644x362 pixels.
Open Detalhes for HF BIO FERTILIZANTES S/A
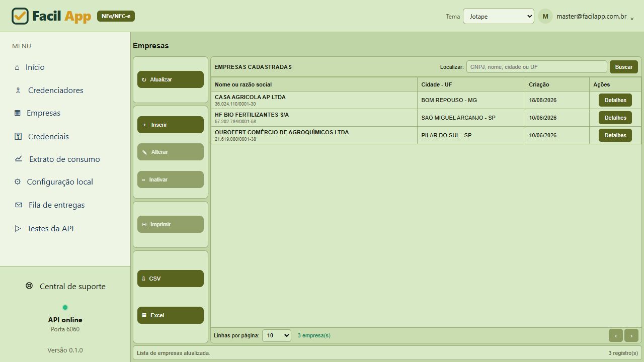(x=615, y=118)
